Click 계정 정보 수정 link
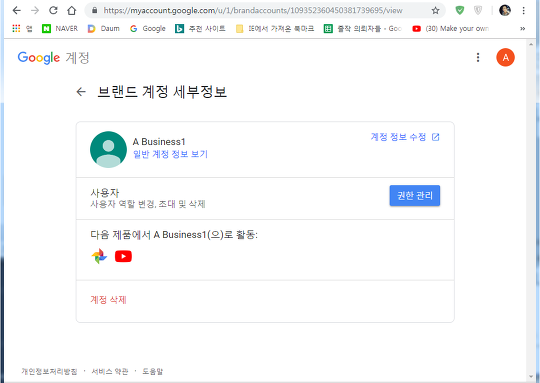540x383 pixels. coord(398,137)
